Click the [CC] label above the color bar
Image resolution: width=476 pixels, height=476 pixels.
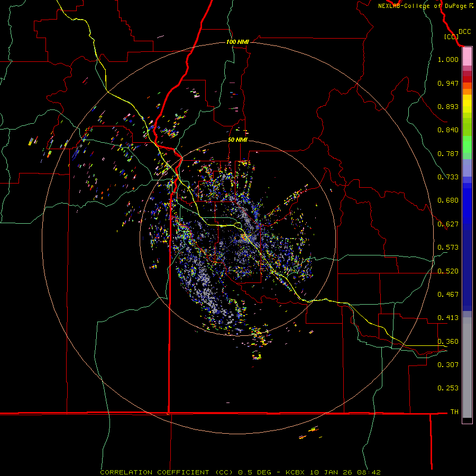pos(451,36)
